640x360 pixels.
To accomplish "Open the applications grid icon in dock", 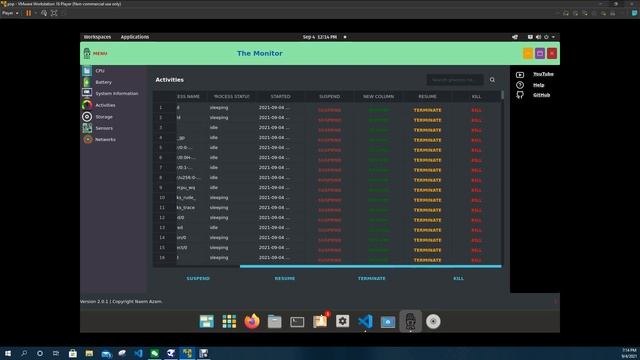I will pos(229,321).
